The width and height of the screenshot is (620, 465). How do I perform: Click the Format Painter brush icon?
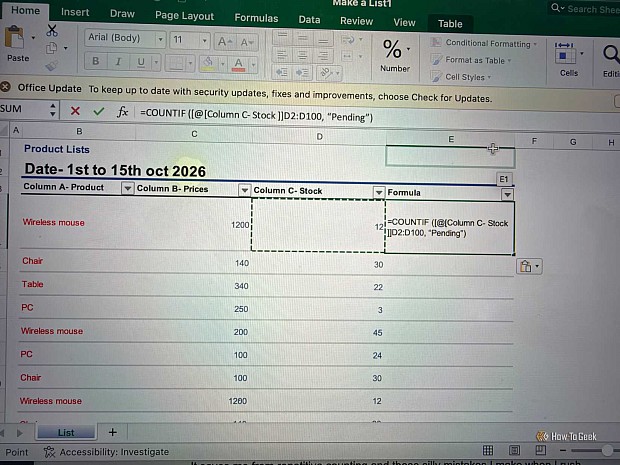click(x=51, y=66)
